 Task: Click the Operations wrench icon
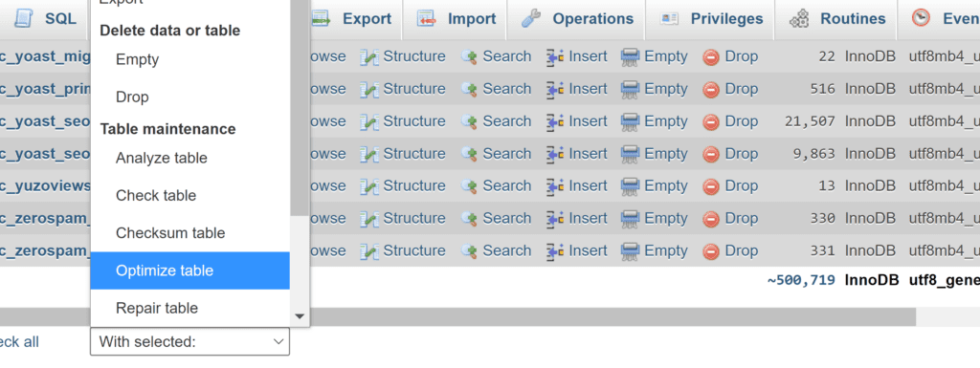(531, 19)
